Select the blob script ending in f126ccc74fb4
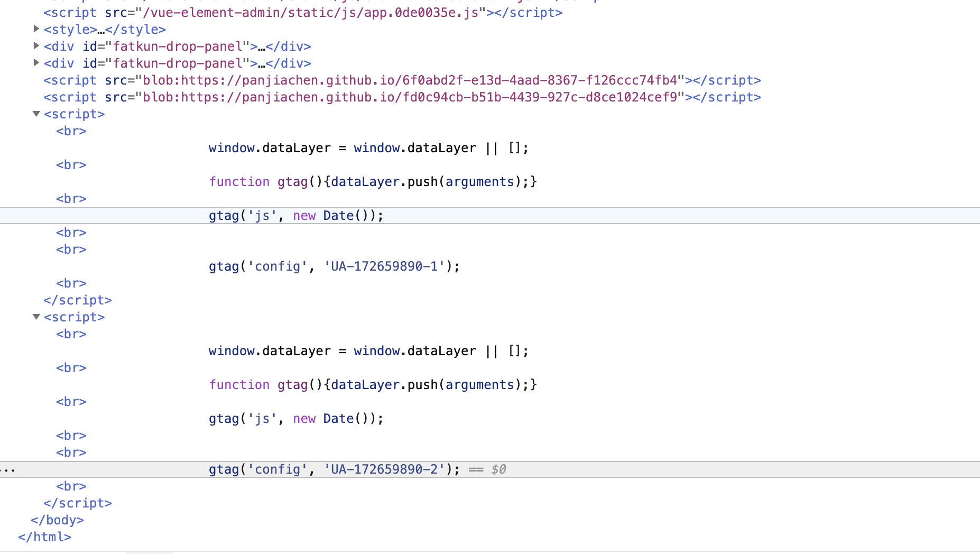 402,80
